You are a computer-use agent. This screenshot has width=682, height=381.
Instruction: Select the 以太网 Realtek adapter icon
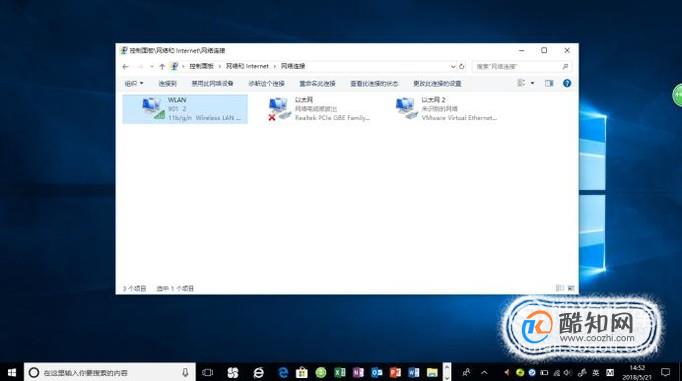pos(279,109)
